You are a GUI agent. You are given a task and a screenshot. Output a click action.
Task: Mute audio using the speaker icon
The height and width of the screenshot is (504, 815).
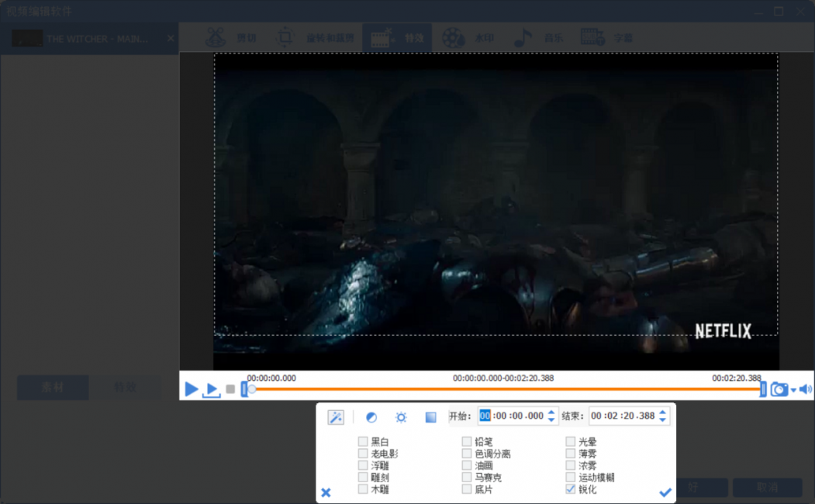click(x=806, y=389)
